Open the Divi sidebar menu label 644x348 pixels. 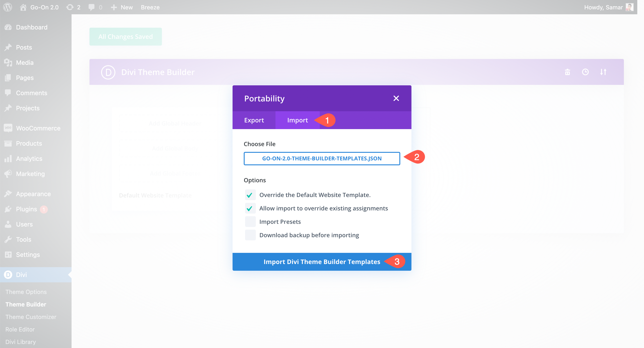(21, 275)
